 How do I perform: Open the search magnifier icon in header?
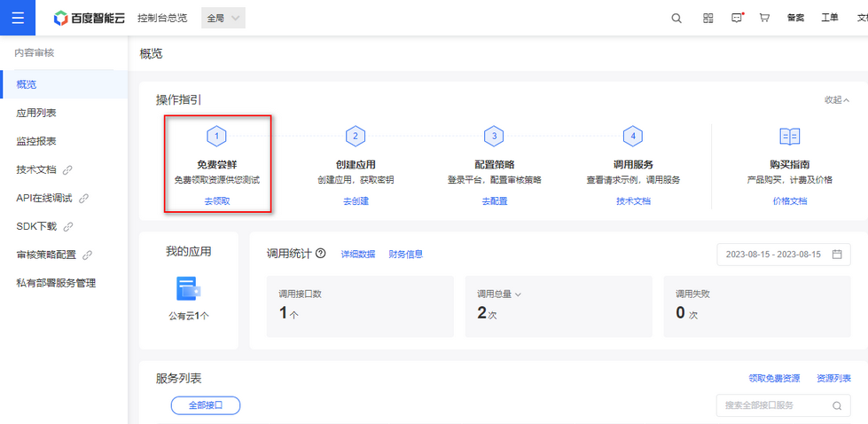pyautogui.click(x=676, y=18)
